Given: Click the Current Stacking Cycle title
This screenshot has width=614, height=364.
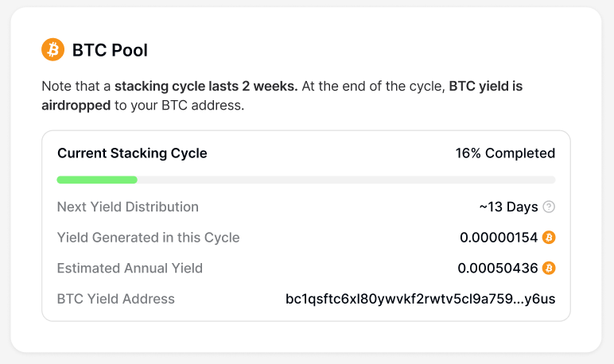Looking at the screenshot, I should coord(132,153).
